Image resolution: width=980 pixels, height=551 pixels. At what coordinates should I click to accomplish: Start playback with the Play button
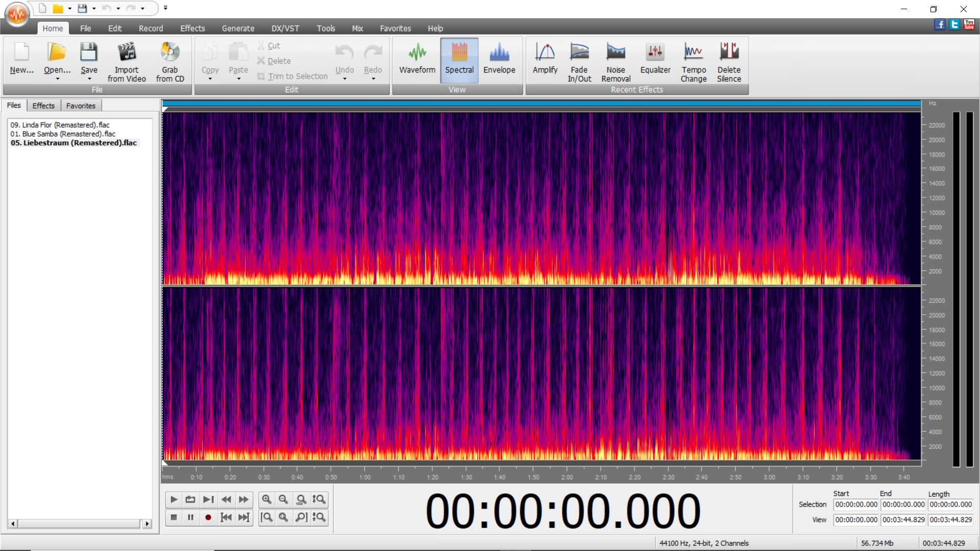pyautogui.click(x=174, y=499)
